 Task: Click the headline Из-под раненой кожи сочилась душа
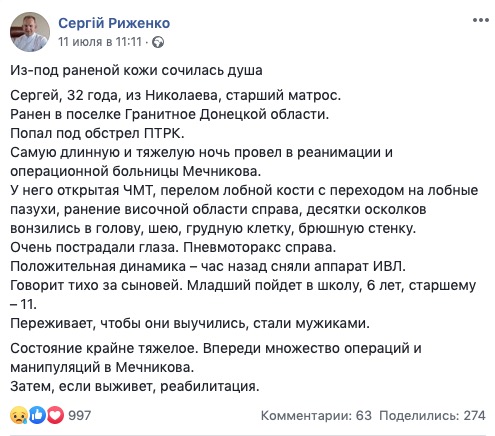coord(136,71)
